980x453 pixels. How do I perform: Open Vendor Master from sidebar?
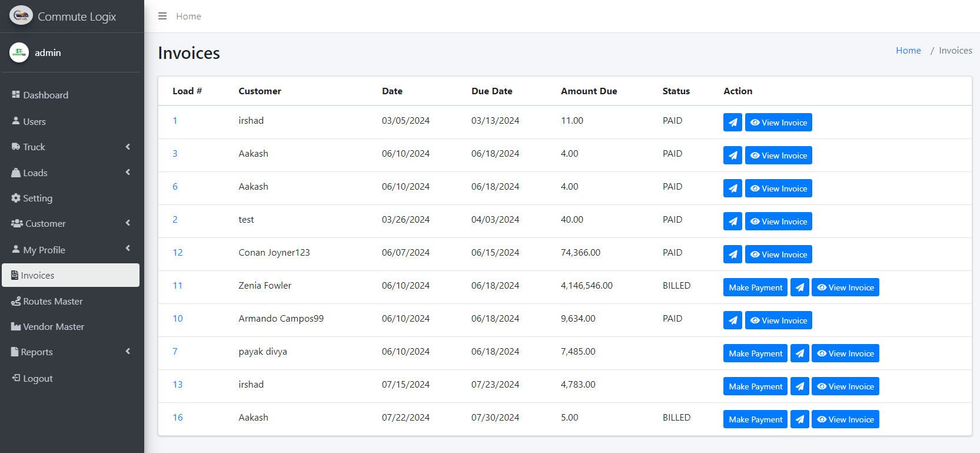(53, 327)
